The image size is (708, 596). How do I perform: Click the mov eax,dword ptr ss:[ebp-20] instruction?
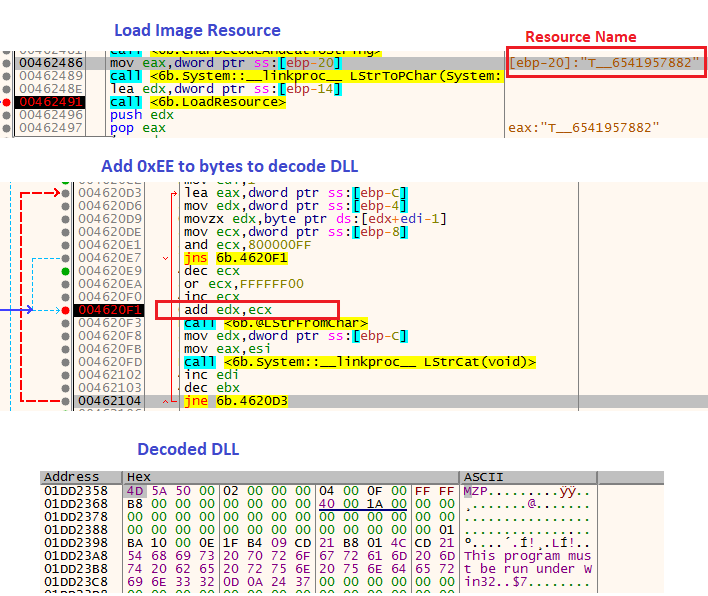(226, 63)
